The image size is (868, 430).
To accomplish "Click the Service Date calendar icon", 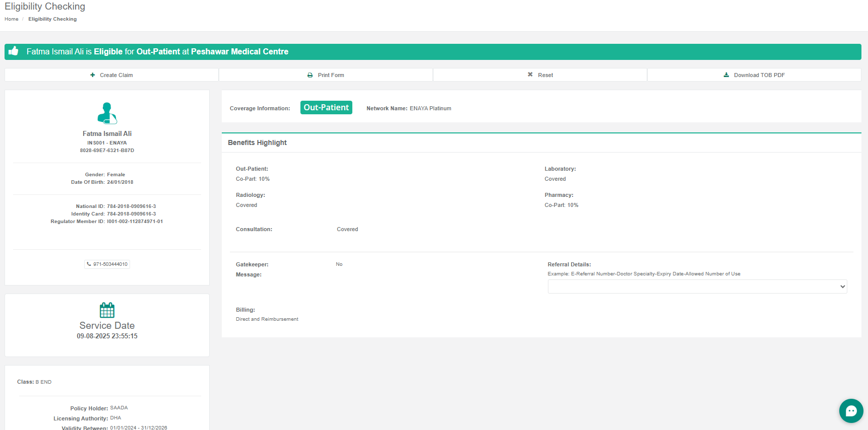I will (x=107, y=310).
